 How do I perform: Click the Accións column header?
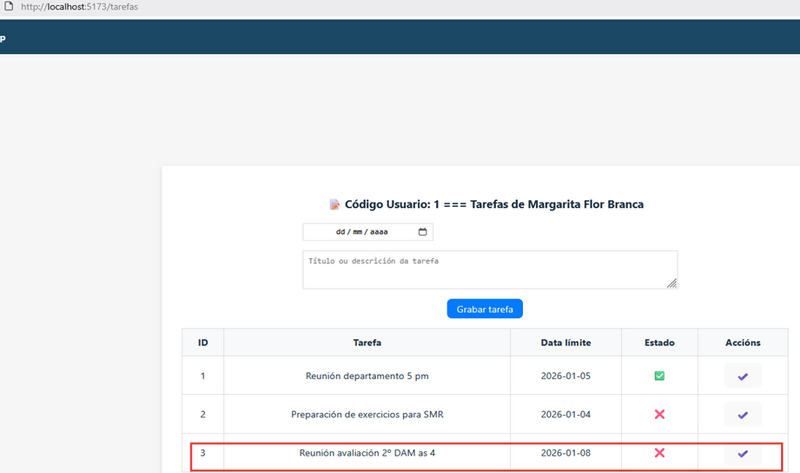[743, 342]
